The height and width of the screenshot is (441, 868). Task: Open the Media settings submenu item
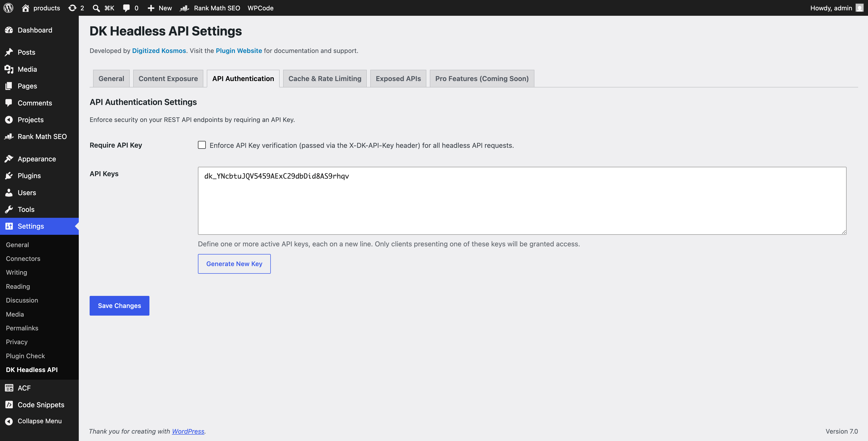click(x=15, y=314)
